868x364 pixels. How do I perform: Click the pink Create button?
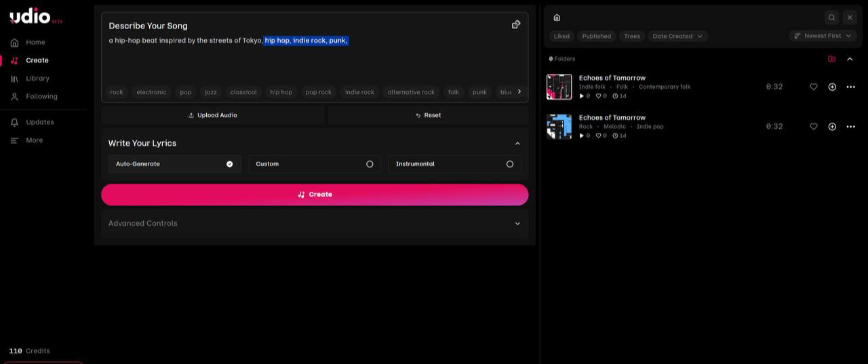coord(315,195)
